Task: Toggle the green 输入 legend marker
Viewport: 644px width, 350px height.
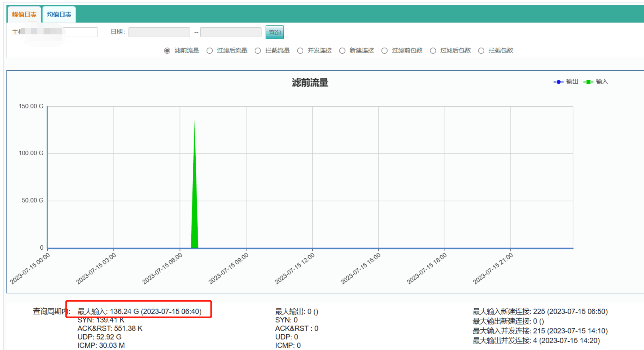Action: pos(588,82)
